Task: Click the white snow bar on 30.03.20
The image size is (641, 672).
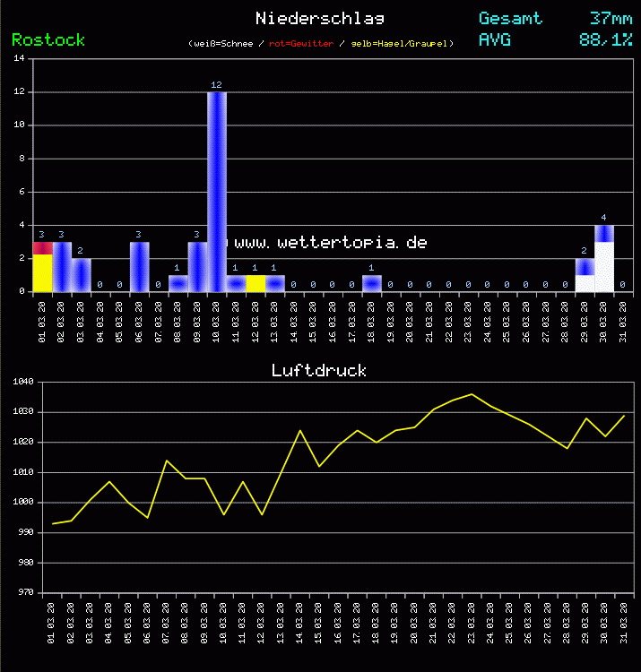Action: pyautogui.click(x=604, y=267)
